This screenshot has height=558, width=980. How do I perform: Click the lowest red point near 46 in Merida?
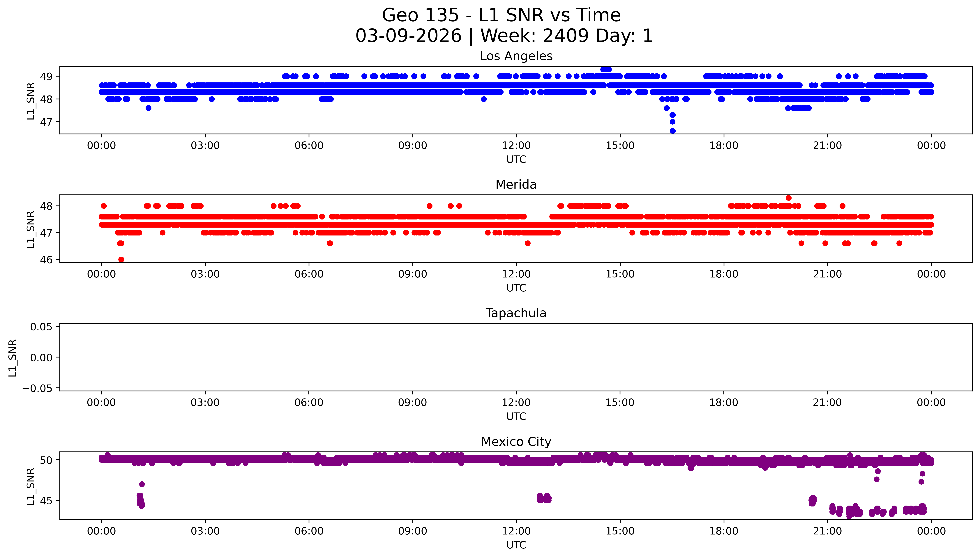[x=121, y=259]
